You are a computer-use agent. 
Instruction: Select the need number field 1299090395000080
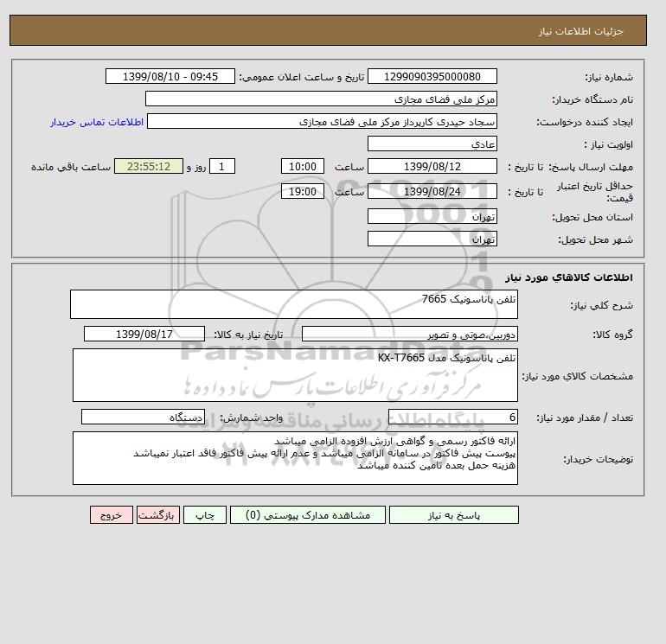[432, 76]
